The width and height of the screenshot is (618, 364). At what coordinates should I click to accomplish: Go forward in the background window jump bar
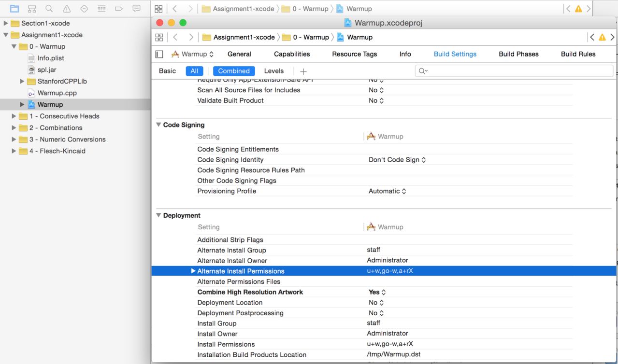(x=190, y=9)
